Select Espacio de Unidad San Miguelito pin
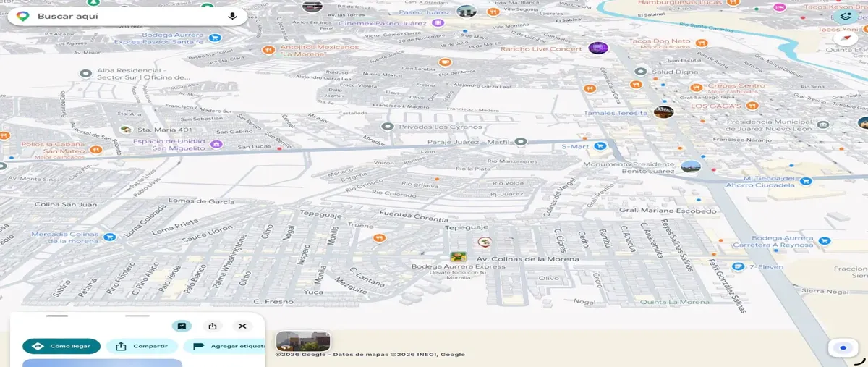 pyautogui.click(x=216, y=145)
